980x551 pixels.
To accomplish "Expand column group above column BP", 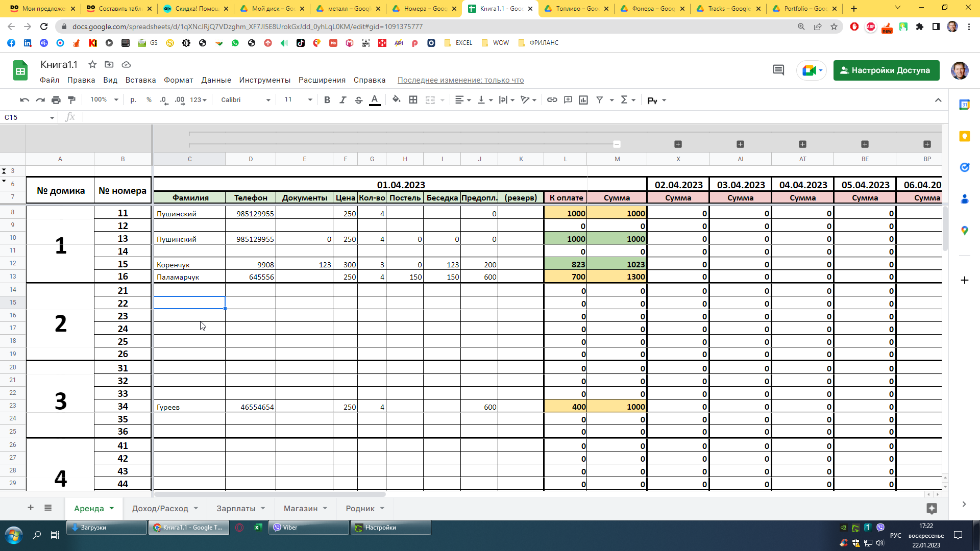I will tap(927, 144).
